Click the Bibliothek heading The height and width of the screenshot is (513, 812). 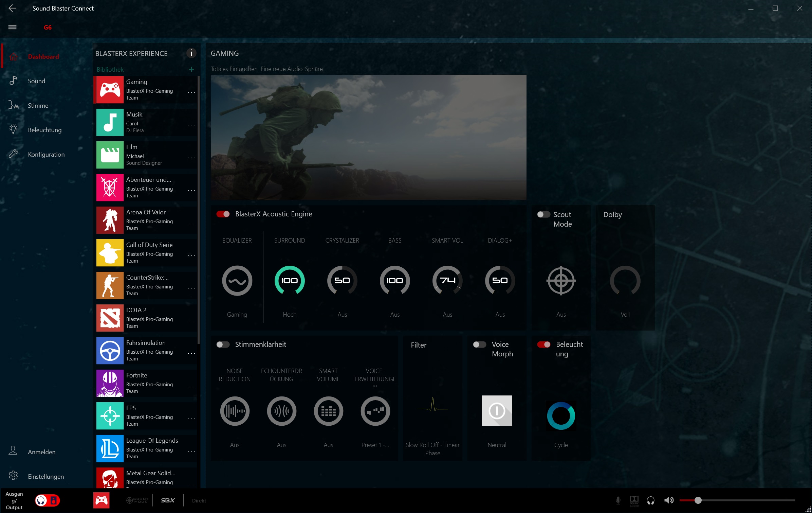(x=110, y=69)
